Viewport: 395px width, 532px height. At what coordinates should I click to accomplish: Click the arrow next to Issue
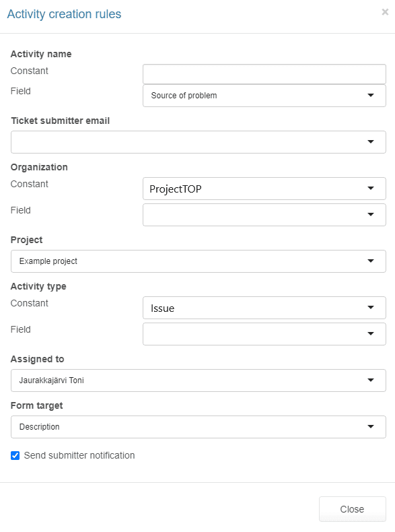click(371, 307)
